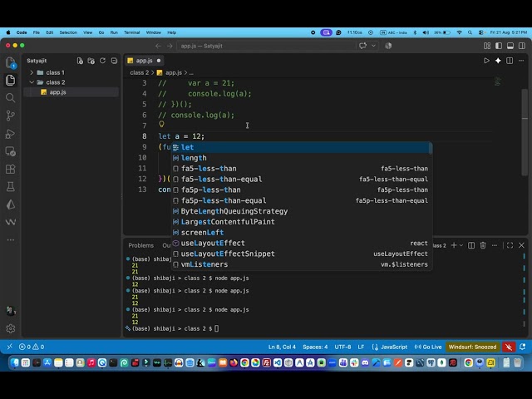The image size is (532, 399).
Task: Open the Search view in activity bar
Action: (11, 98)
